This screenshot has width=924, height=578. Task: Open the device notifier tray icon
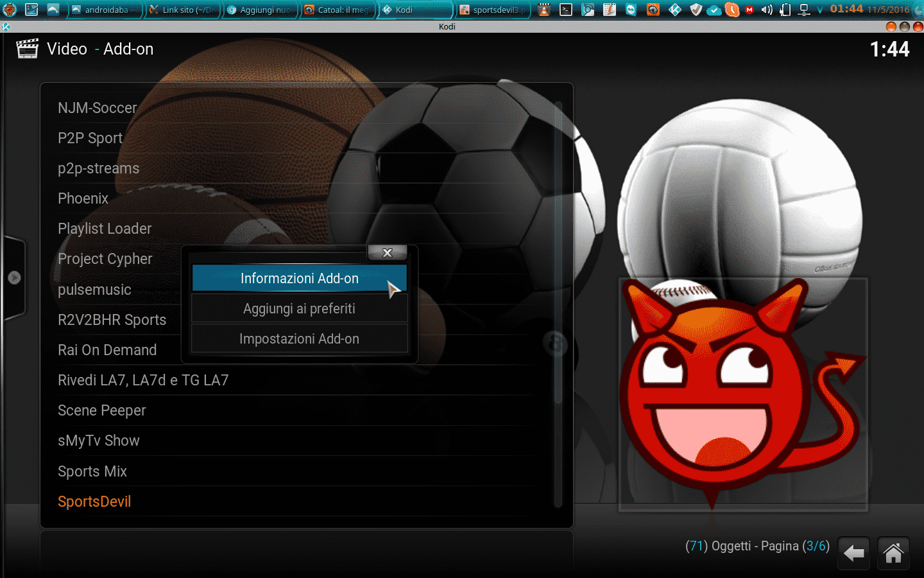pyautogui.click(x=785, y=10)
